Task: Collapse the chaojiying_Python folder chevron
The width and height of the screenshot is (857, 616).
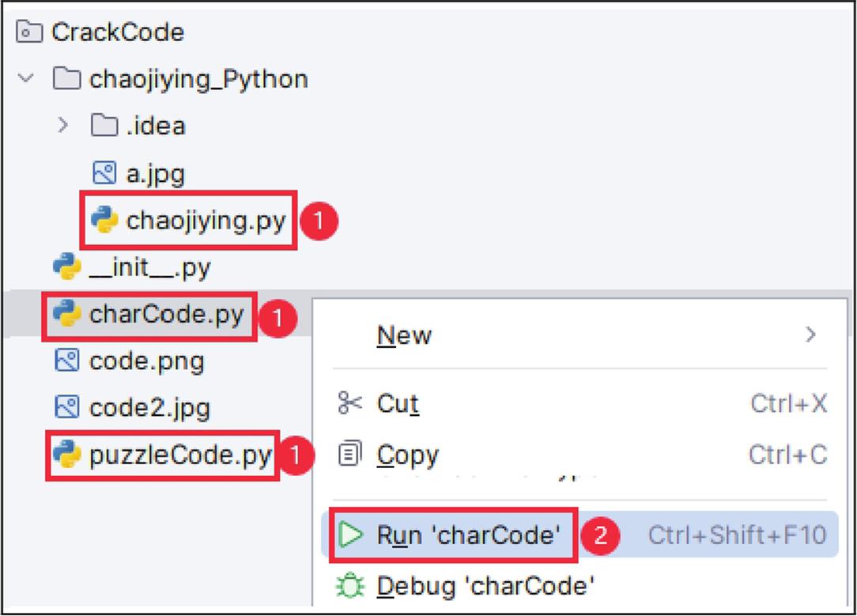Action: click(26, 79)
